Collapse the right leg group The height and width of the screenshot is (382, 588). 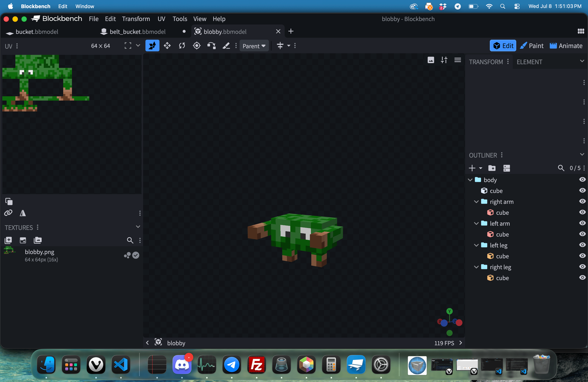point(476,267)
